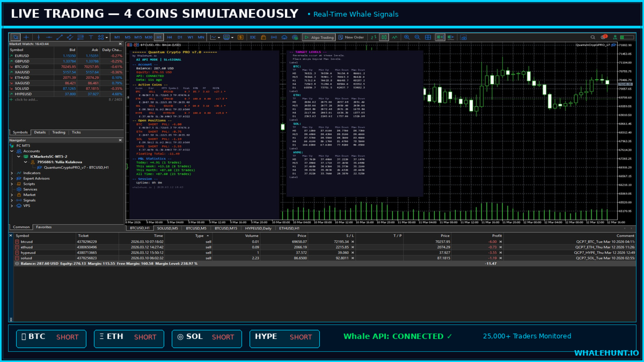Close the btcusd sell position
Image resolution: width=644 pixels, height=362 pixels.
(x=501, y=242)
